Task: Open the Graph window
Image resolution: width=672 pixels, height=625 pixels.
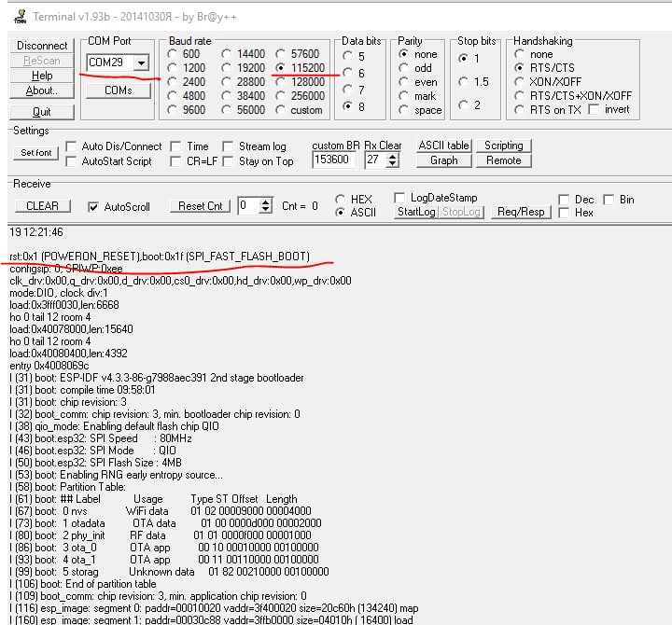Action: (443, 160)
